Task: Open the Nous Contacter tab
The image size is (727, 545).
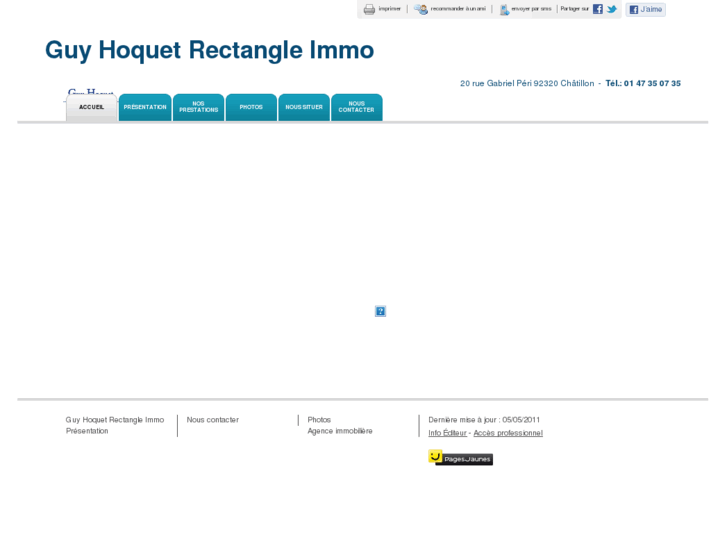Action: (x=357, y=108)
